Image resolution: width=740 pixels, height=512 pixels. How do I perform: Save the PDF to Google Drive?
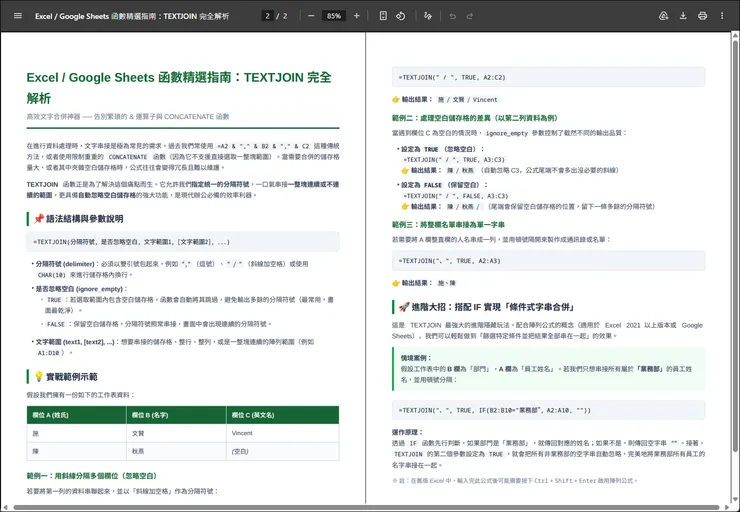tap(664, 16)
